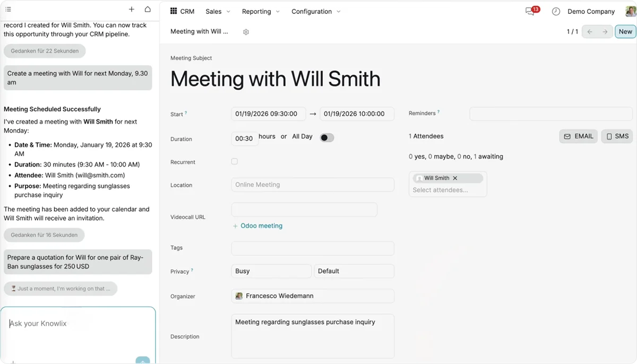Expand the Configuration menu

pyautogui.click(x=316, y=11)
